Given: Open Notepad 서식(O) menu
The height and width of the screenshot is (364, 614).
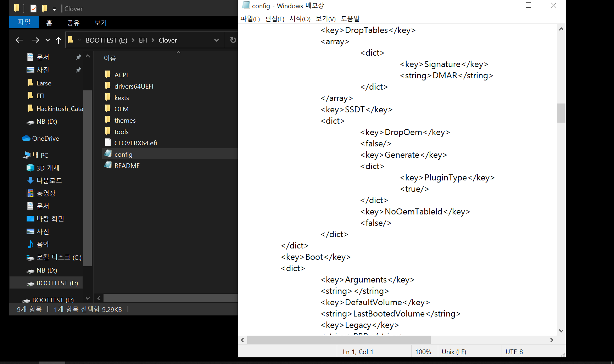Looking at the screenshot, I should coord(300,19).
